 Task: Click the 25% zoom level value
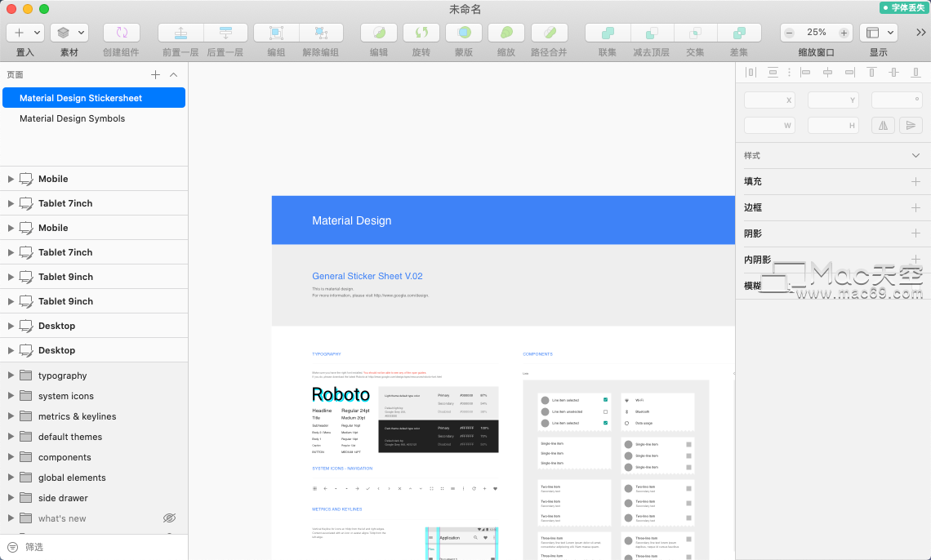[x=817, y=32]
